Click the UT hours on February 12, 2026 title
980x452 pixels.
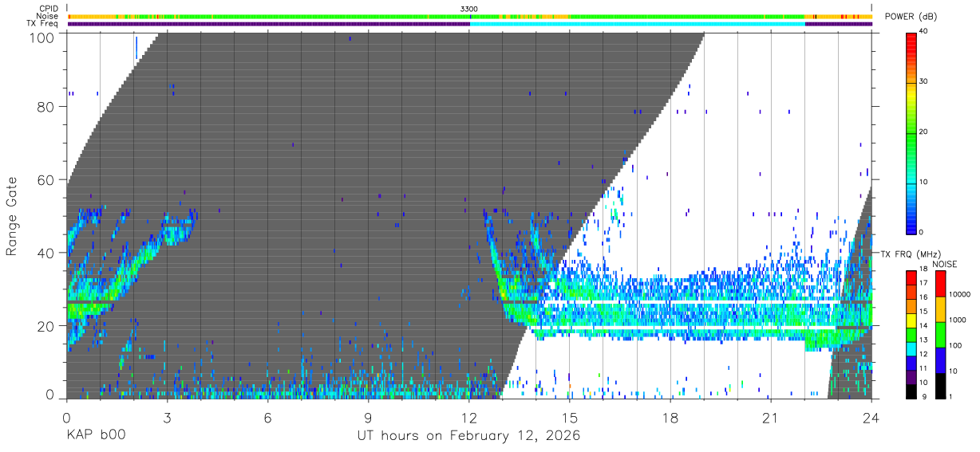pyautogui.click(x=468, y=436)
